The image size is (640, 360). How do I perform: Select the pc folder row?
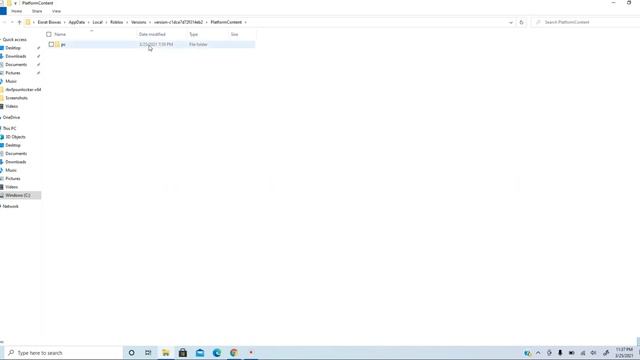click(151, 44)
